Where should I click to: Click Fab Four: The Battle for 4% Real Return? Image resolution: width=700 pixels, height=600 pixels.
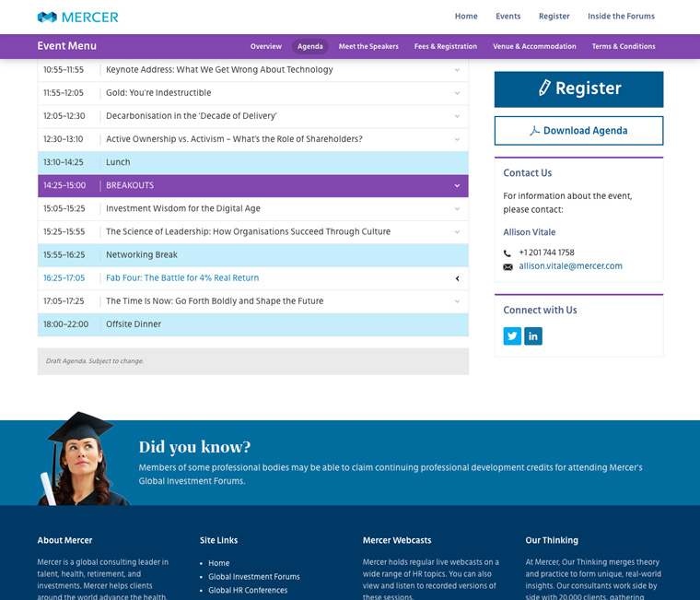[x=182, y=278]
